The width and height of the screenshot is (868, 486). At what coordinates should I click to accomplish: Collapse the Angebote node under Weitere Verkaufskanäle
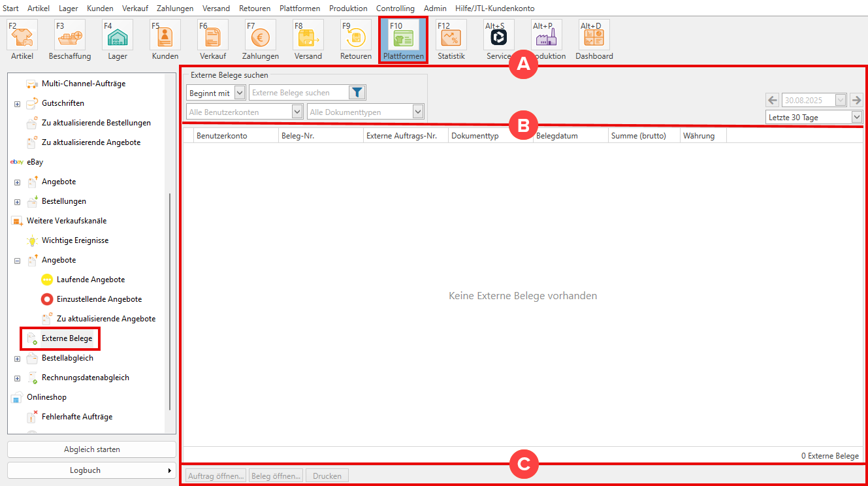17,261
